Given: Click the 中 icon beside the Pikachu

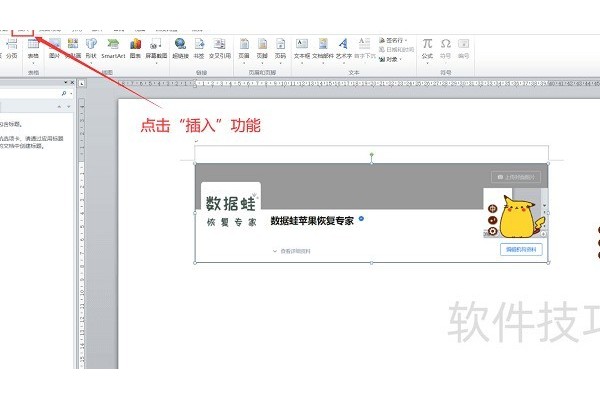Looking at the screenshot, I should point(492,209).
